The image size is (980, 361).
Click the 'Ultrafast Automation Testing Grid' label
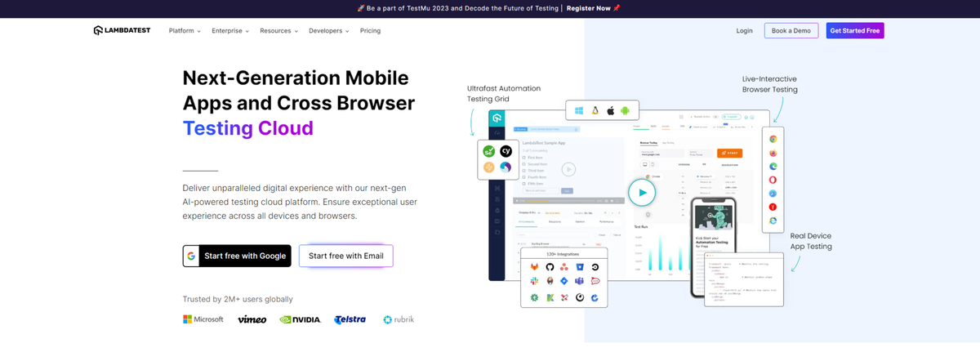[504, 93]
